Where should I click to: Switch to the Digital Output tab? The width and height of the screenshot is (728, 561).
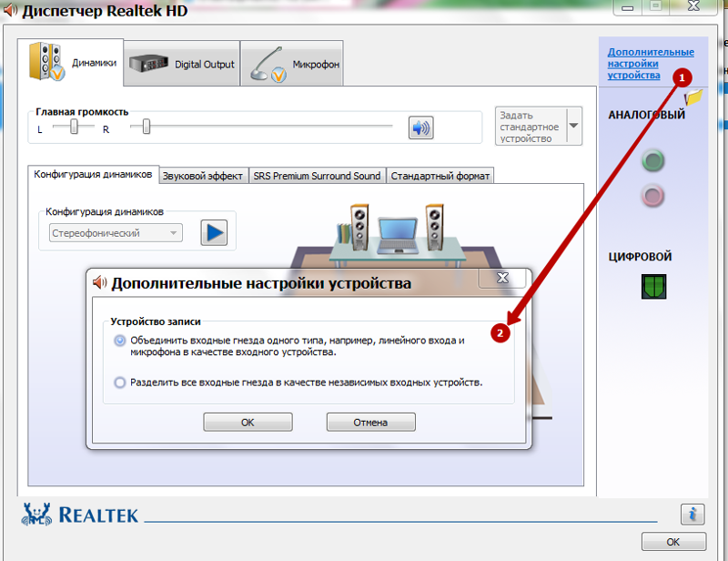click(182, 64)
